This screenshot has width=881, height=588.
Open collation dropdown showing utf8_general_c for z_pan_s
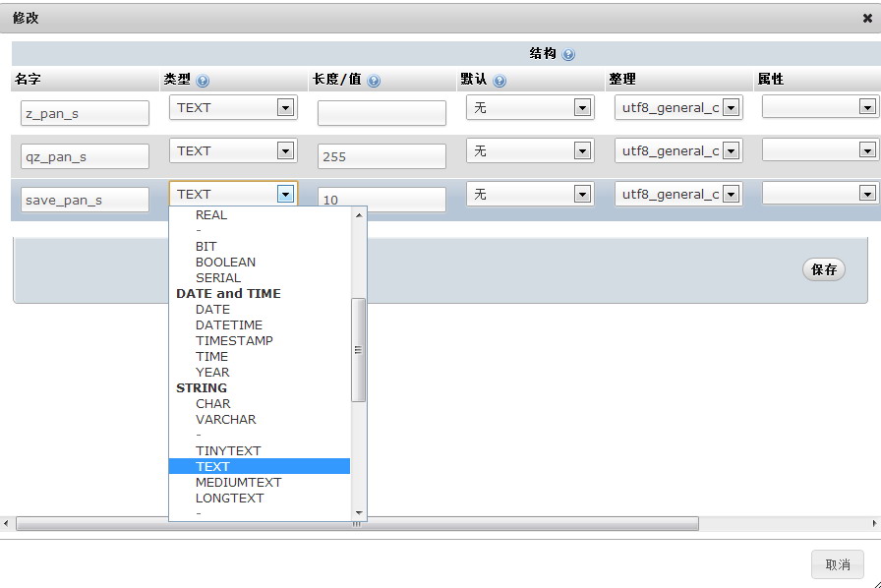click(732, 107)
